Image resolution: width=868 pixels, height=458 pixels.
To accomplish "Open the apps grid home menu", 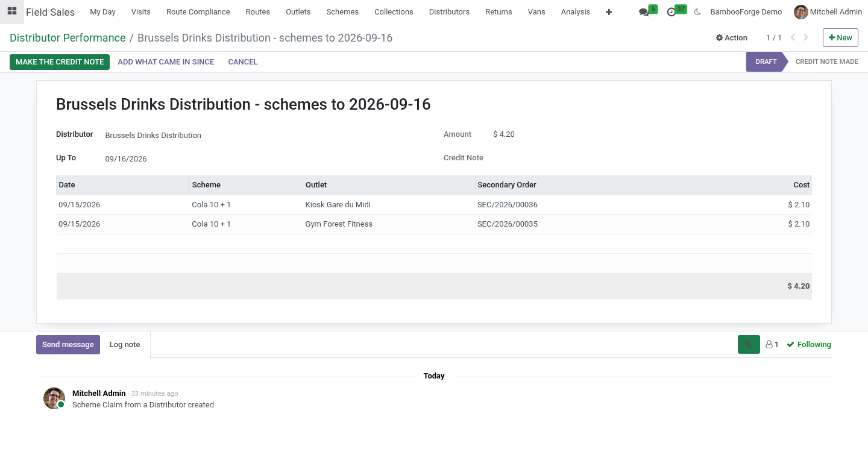I will click(x=12, y=11).
